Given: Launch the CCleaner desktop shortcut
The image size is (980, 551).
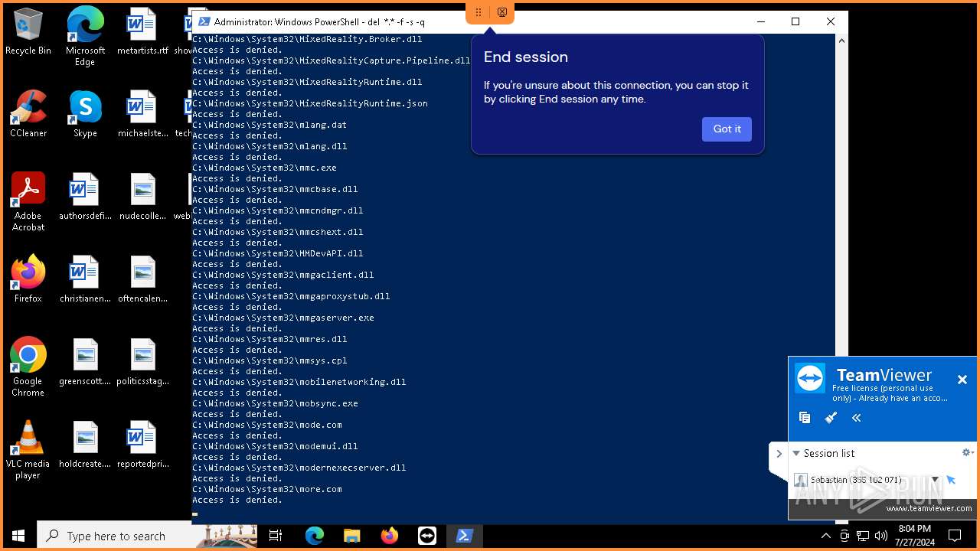Looking at the screenshot, I should click(28, 114).
